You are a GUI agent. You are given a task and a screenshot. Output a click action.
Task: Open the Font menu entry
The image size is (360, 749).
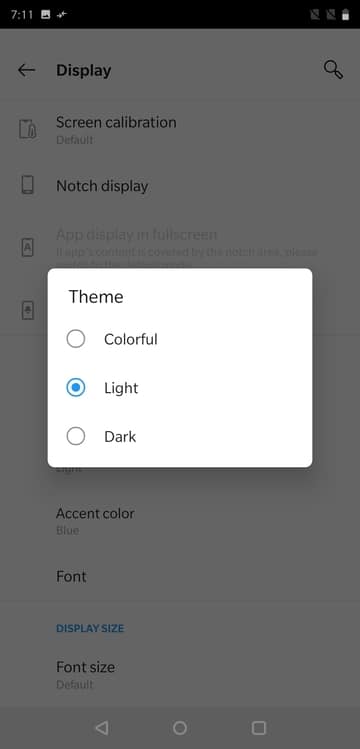click(180, 576)
